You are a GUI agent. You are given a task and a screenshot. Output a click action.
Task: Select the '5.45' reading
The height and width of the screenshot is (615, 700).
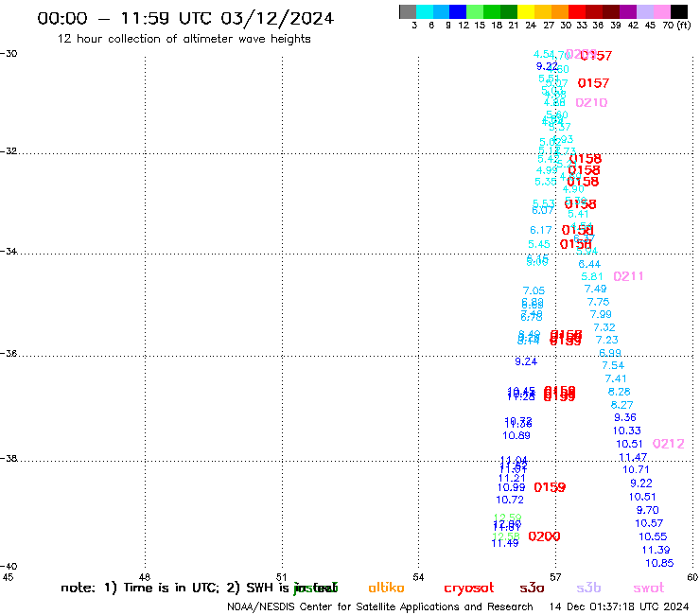[x=539, y=244]
